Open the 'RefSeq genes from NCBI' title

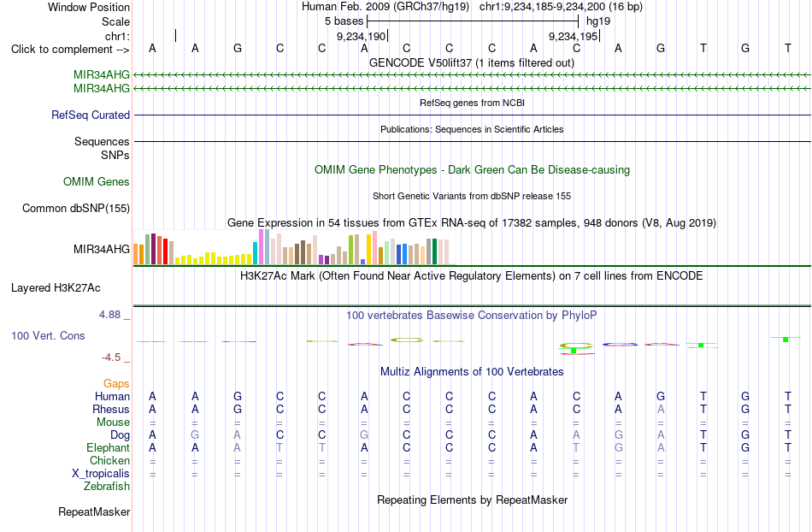472,103
